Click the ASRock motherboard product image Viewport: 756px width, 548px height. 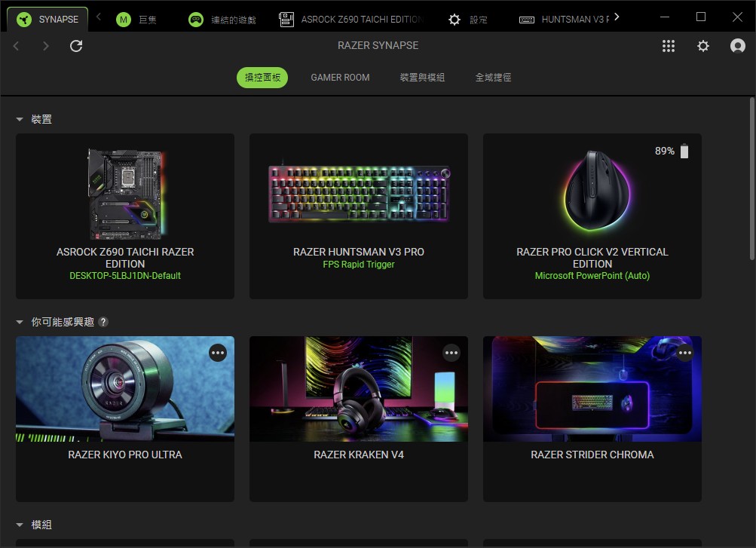(x=127, y=194)
